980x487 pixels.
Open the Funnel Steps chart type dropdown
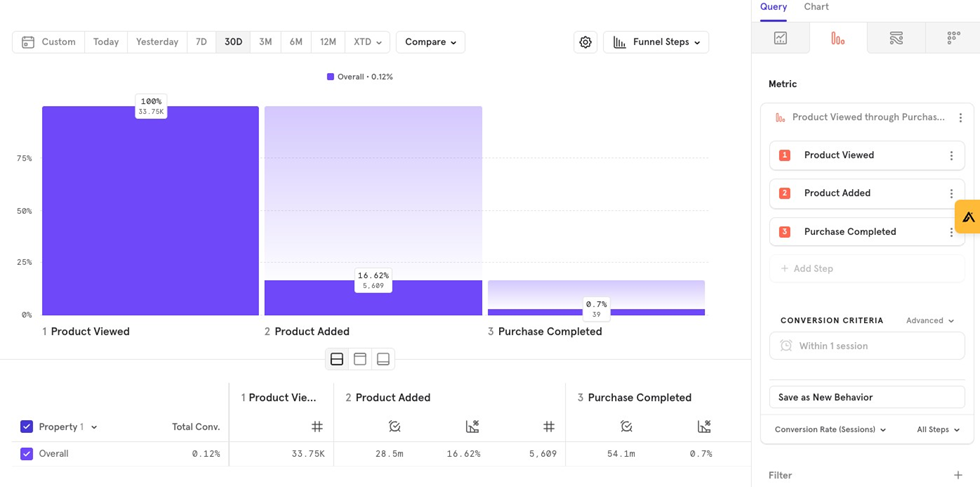656,42
